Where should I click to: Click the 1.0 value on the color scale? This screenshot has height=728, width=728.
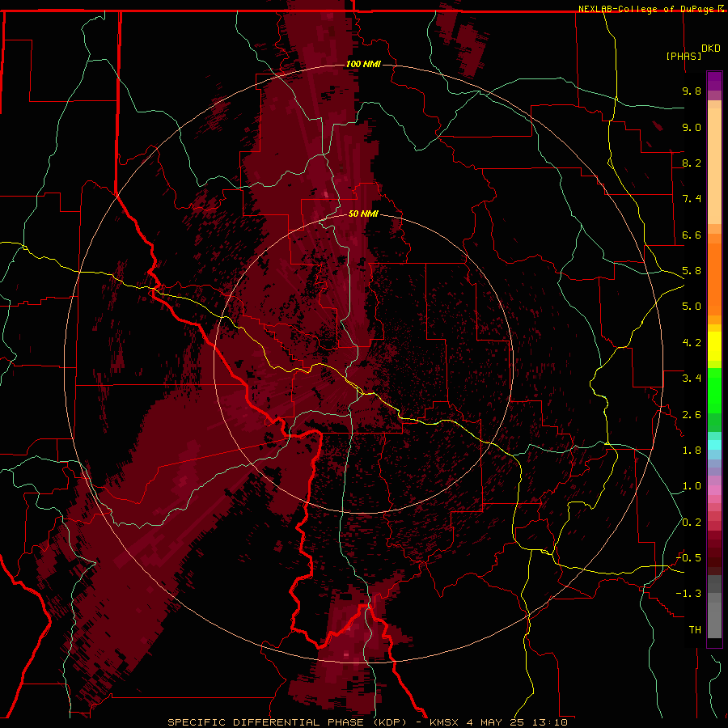pos(692,486)
